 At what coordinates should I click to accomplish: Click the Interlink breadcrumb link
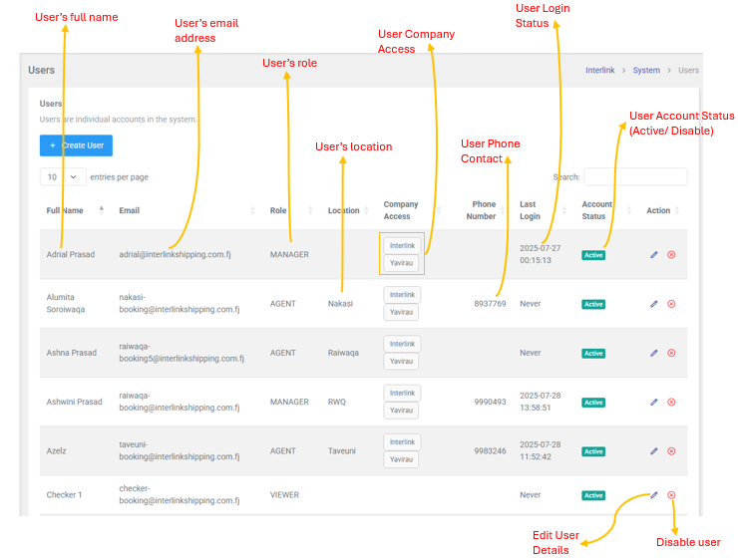[x=599, y=71]
